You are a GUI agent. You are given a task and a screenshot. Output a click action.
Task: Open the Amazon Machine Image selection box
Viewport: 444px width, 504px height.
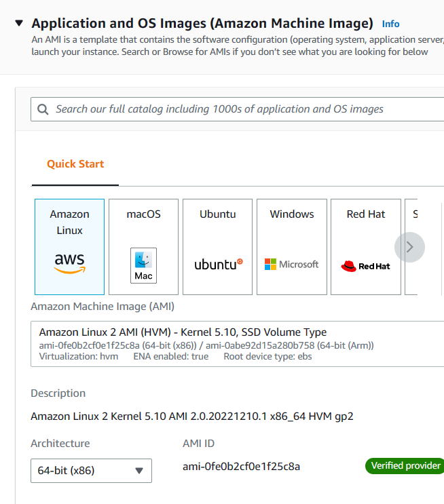pos(238,344)
